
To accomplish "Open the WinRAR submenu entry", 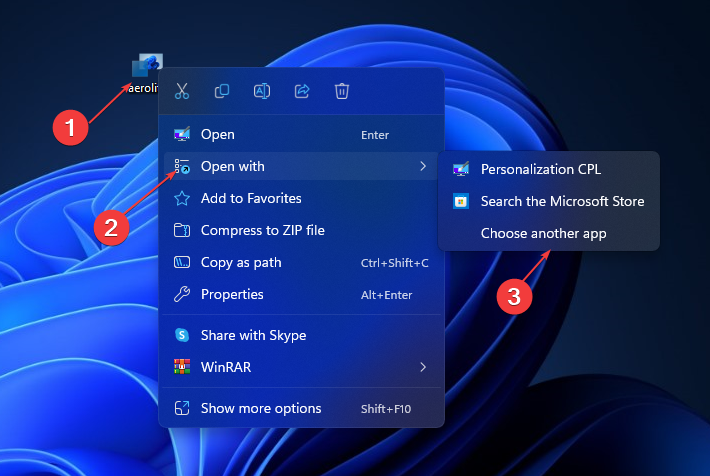I will click(302, 367).
